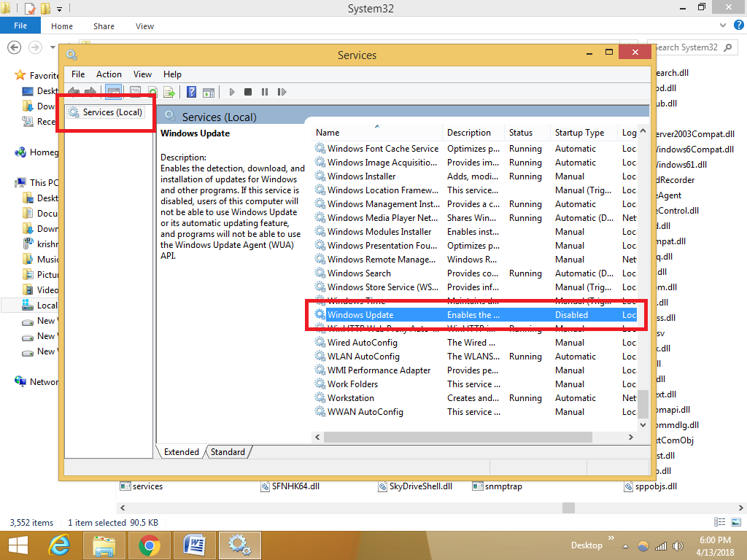Restart the service using the restart icon
747x560 pixels.
282,91
